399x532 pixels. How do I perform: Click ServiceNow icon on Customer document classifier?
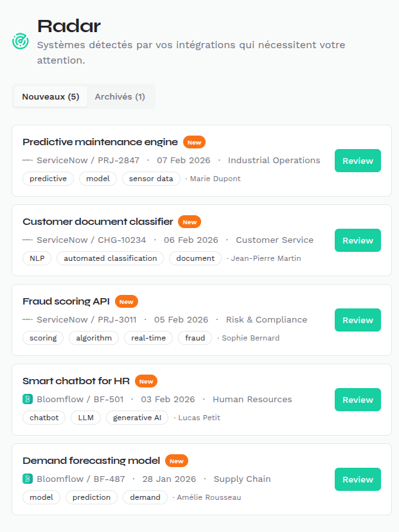point(27,240)
